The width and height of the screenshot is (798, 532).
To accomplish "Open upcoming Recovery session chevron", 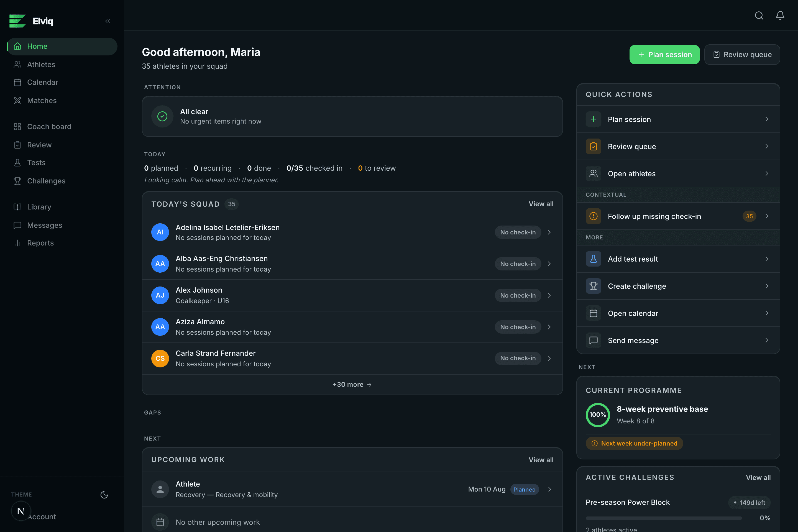I will [549, 489].
